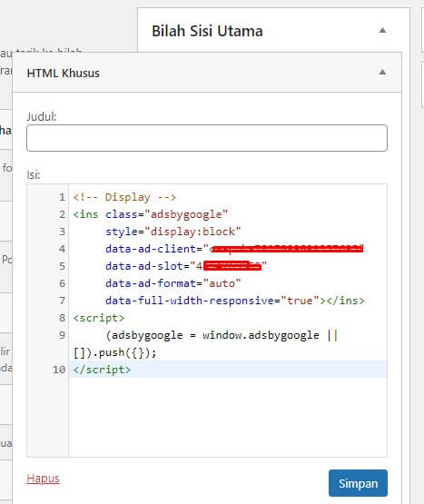
Task: Click the data-ad-format auto code line
Action: (x=173, y=283)
